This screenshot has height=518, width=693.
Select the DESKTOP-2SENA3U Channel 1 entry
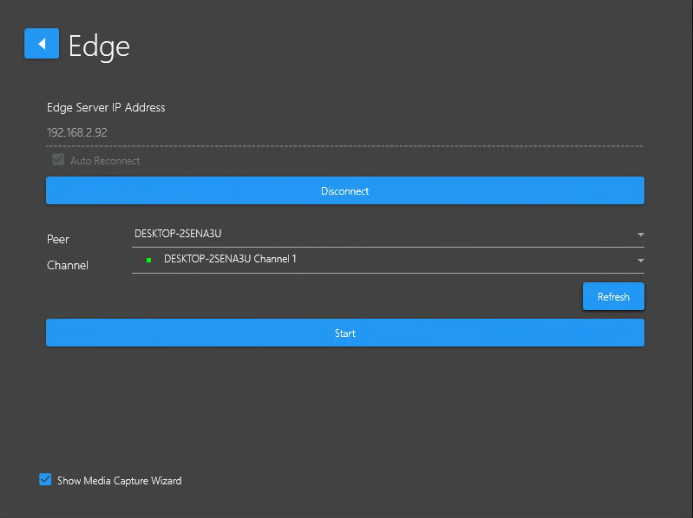click(230, 259)
